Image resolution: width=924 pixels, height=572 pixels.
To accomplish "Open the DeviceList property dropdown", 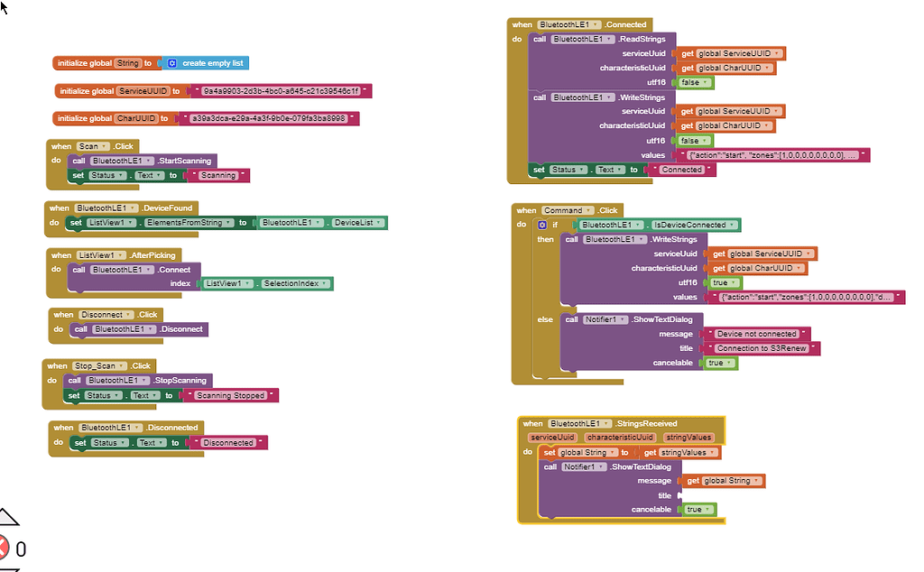I will tap(356, 223).
